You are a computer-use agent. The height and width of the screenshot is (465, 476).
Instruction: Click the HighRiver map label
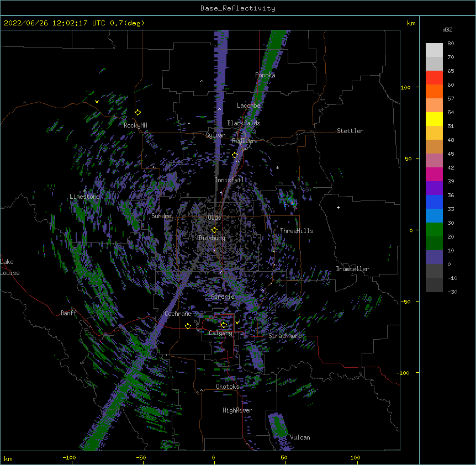(x=237, y=410)
